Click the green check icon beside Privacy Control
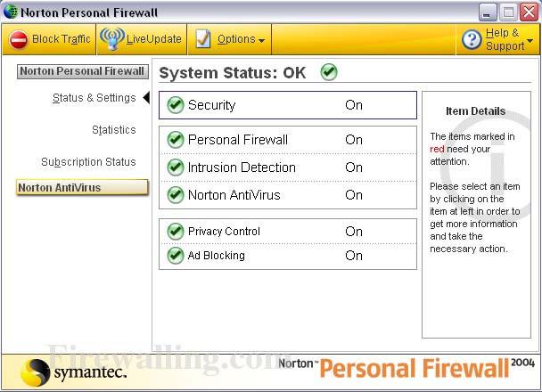The image size is (542, 392). click(x=176, y=232)
